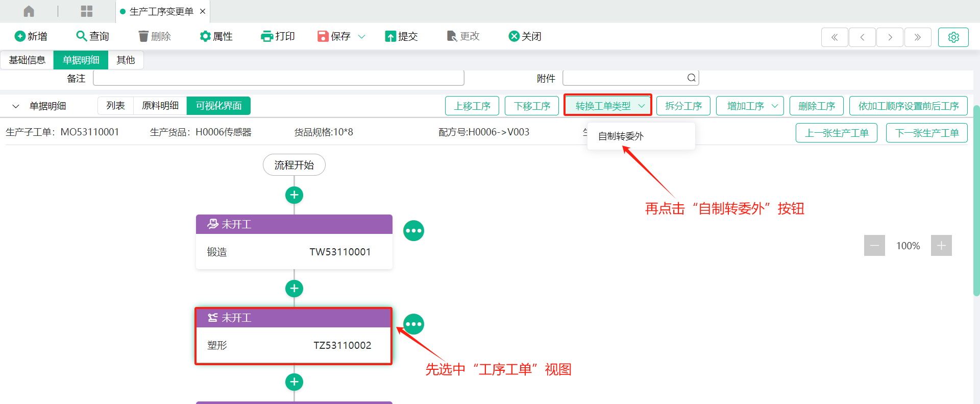The image size is (980, 404).
Task: Click 生产货品 H0006传感器 text
Action: [201, 132]
